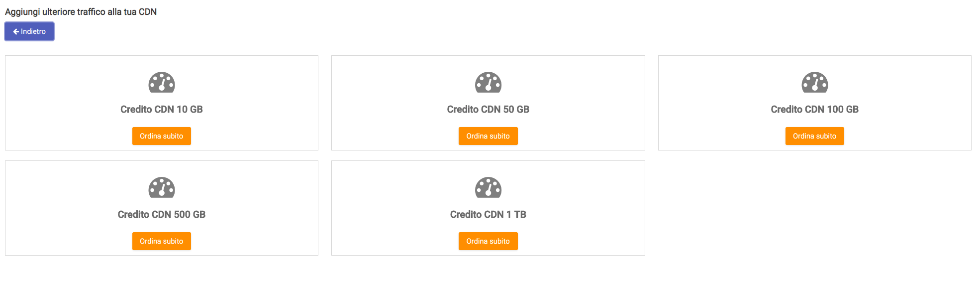The width and height of the screenshot is (980, 288).
Task: Go back with the Indietro button
Action: pyautogui.click(x=29, y=31)
